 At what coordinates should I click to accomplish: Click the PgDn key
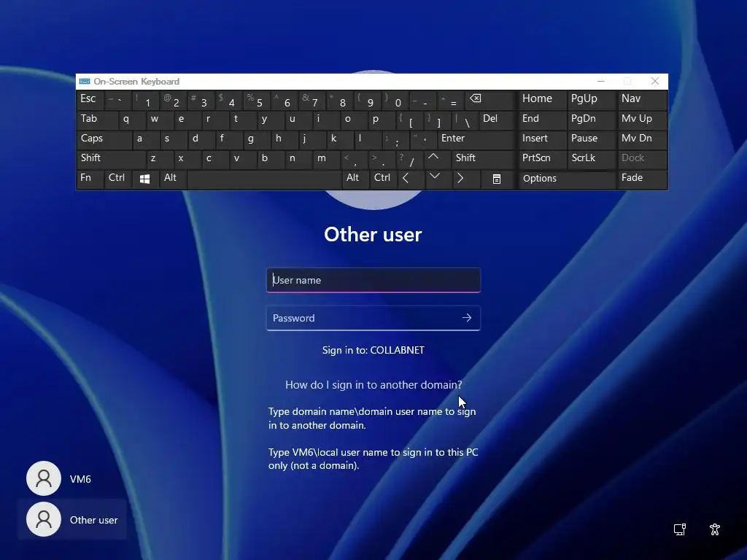591,119
